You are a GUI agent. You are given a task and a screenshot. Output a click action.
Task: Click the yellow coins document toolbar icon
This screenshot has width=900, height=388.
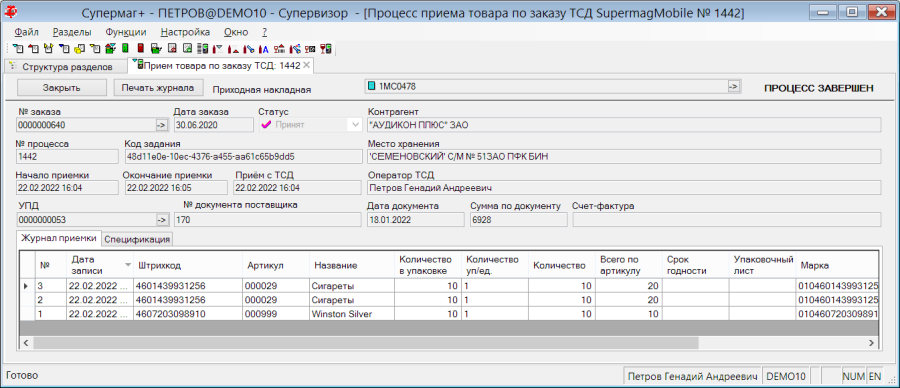[x=79, y=48]
